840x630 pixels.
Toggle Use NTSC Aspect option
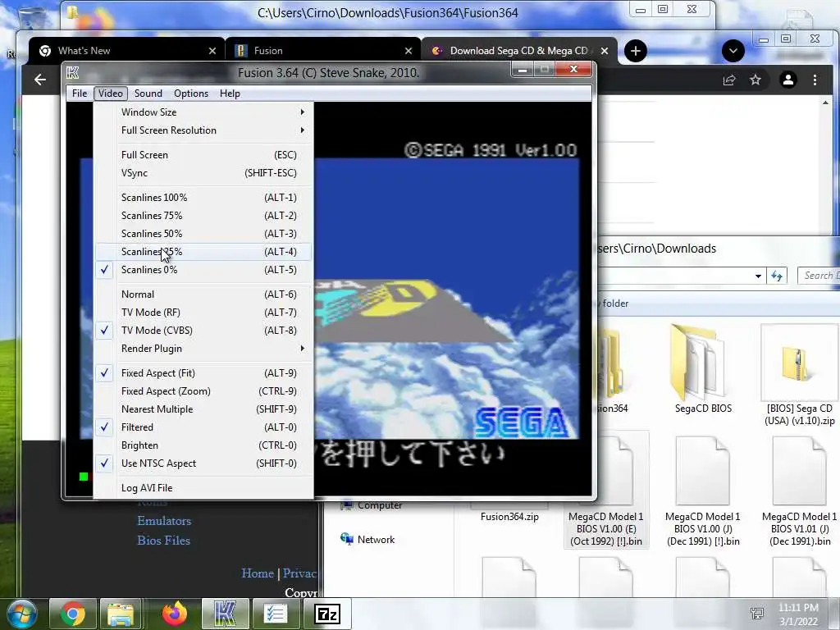pos(203,463)
